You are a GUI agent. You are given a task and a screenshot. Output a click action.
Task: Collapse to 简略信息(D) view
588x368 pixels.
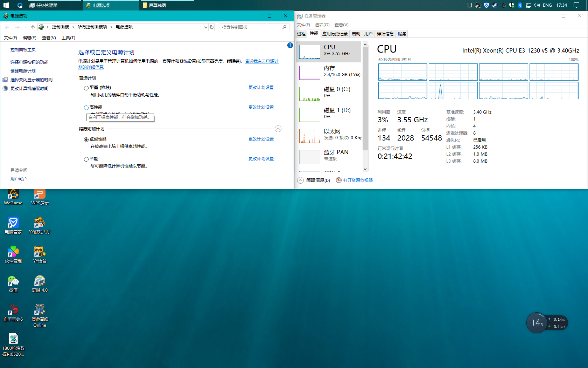[314, 180]
